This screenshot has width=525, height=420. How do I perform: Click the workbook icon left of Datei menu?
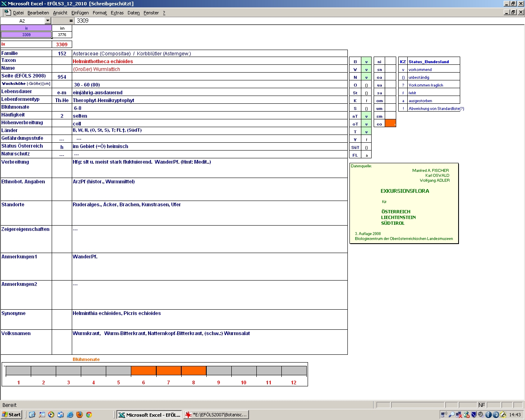[x=7, y=12]
